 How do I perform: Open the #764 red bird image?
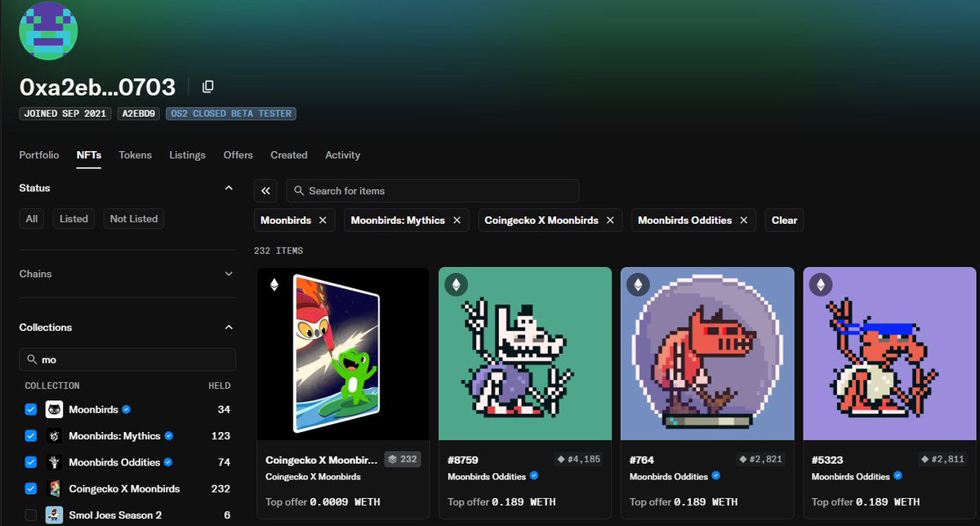pos(707,354)
